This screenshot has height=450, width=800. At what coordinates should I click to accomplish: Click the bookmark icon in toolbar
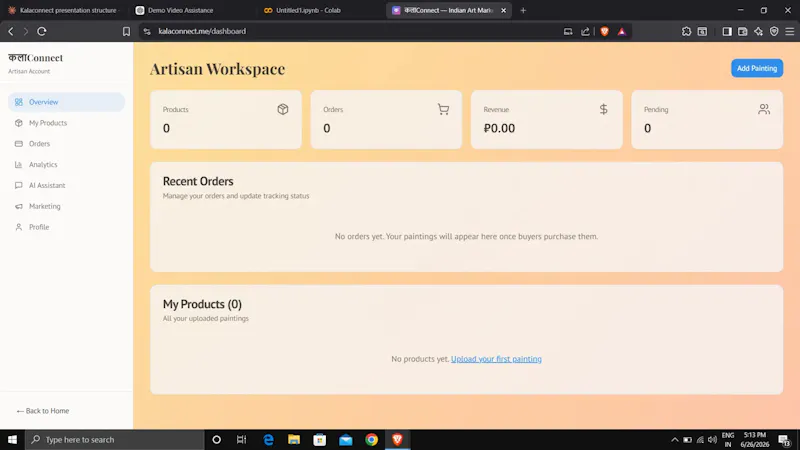coord(126,32)
